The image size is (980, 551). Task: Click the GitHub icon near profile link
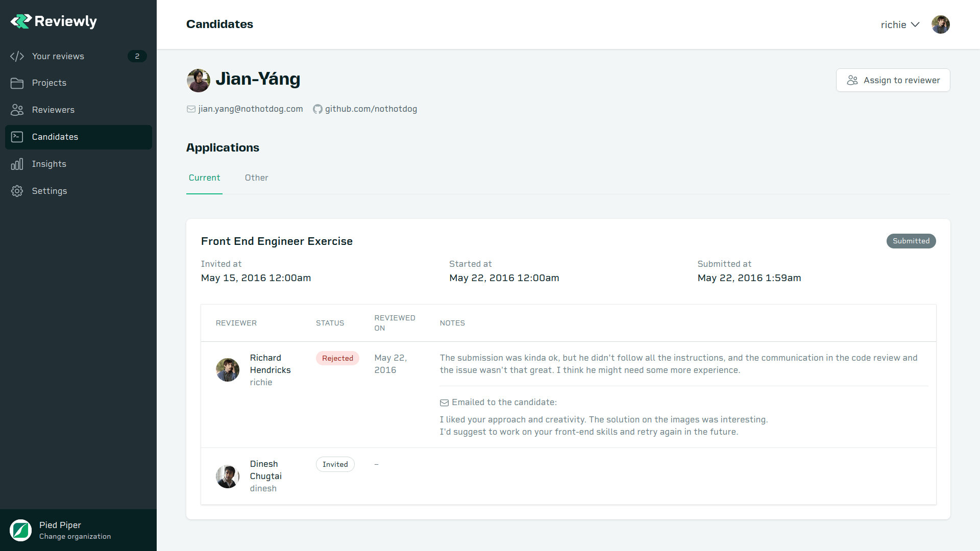[x=317, y=109]
